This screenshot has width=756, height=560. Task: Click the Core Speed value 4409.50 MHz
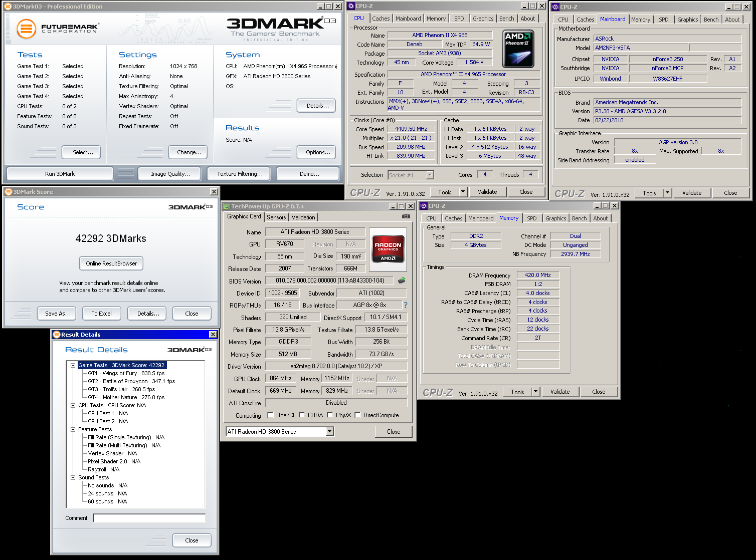click(x=411, y=129)
